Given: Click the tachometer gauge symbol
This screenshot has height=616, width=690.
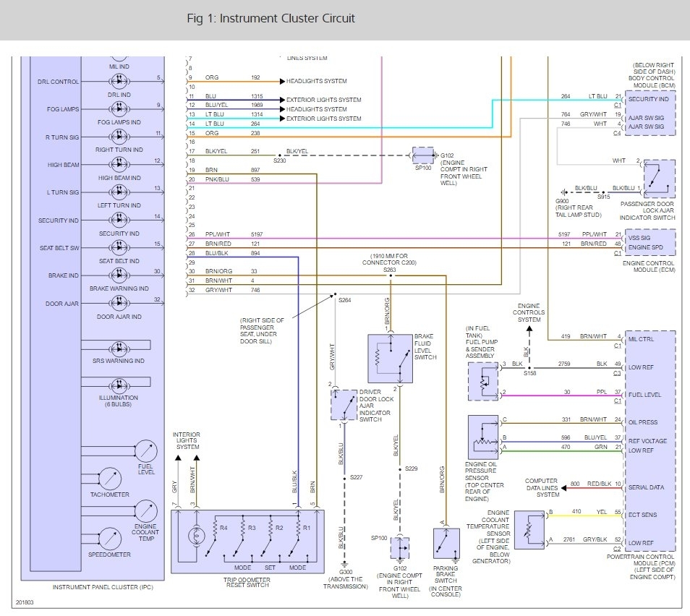Looking at the screenshot, I should click(x=110, y=479).
